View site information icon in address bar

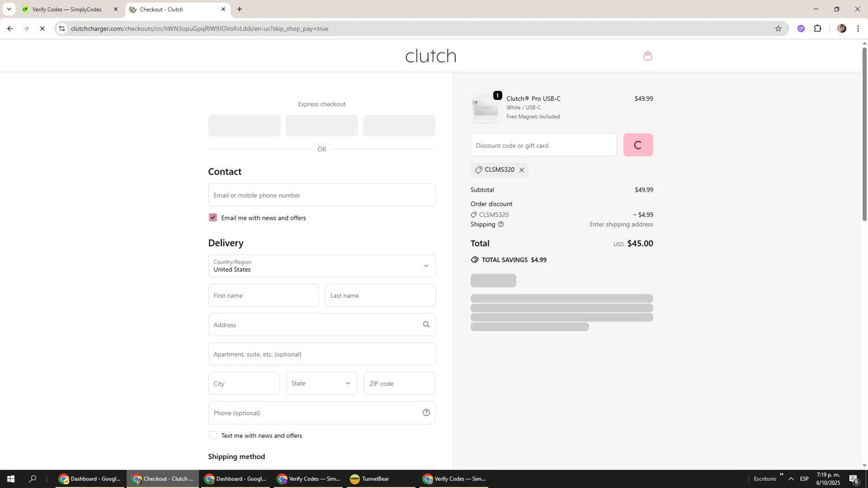coord(62,28)
